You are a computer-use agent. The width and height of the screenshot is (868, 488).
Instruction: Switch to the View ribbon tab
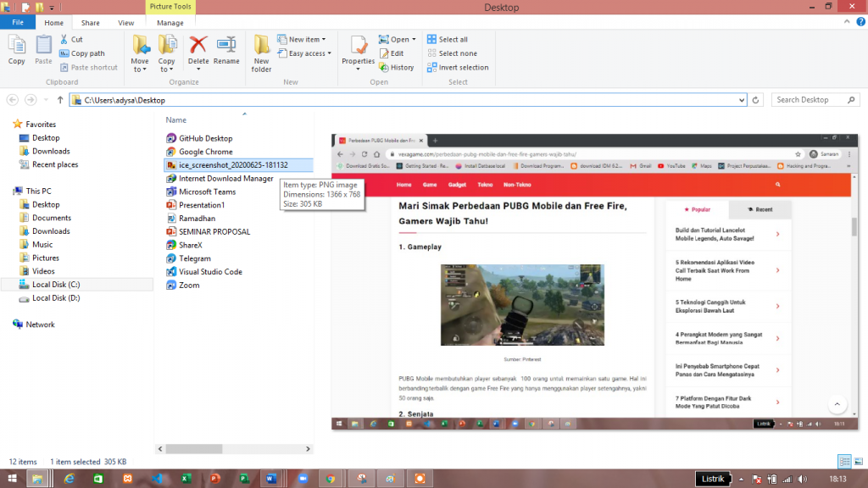click(126, 23)
